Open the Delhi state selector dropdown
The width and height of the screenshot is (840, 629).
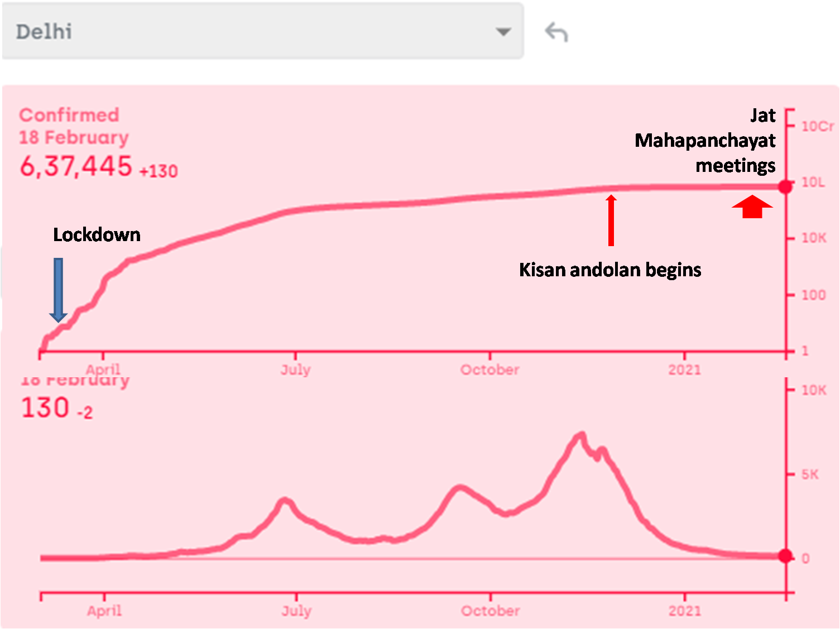pyautogui.click(x=262, y=31)
